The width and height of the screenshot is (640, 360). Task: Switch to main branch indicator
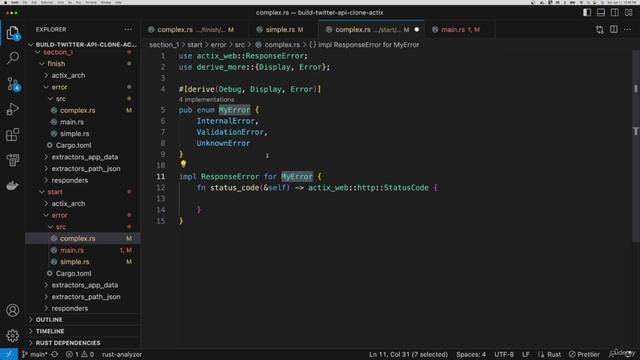[35, 354]
